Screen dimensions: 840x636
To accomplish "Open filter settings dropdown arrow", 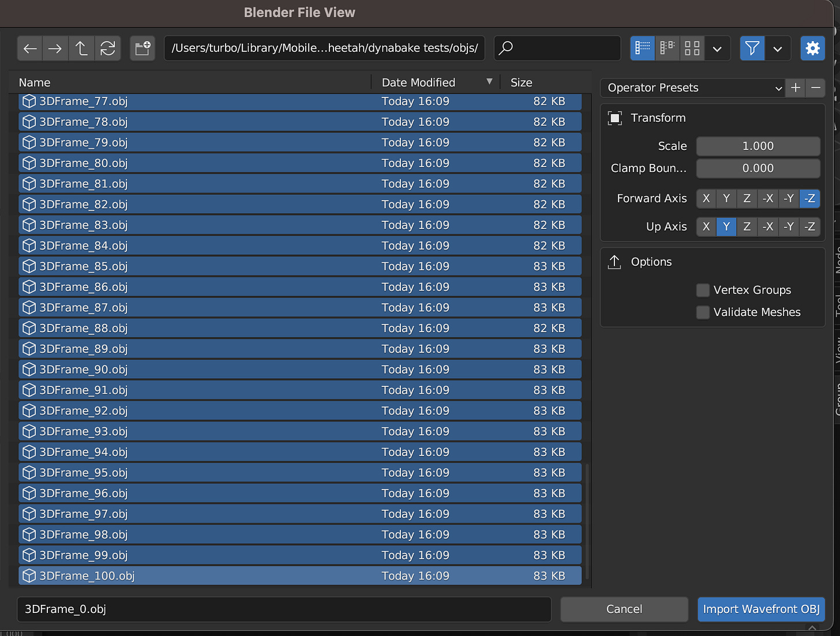I will click(778, 48).
